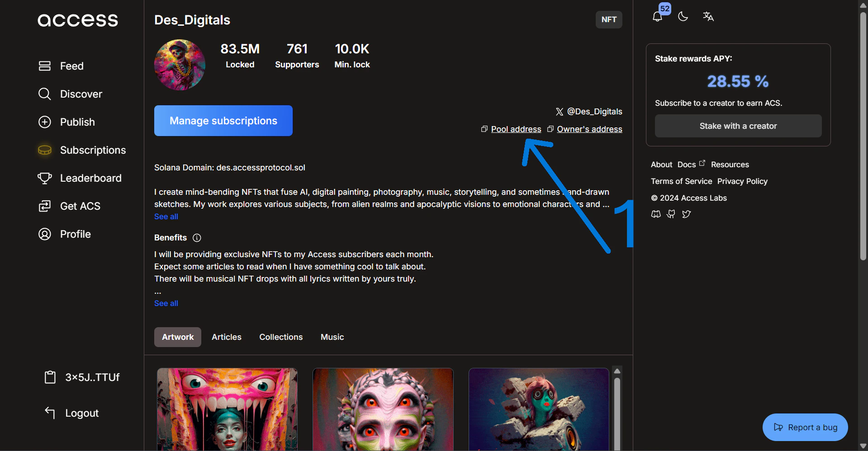Switch to the Music tab

[x=332, y=337]
